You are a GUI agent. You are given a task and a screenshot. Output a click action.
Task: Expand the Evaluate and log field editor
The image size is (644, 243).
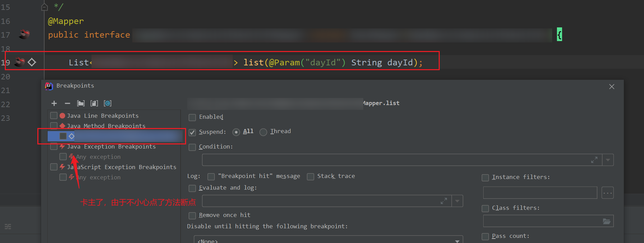click(x=444, y=201)
